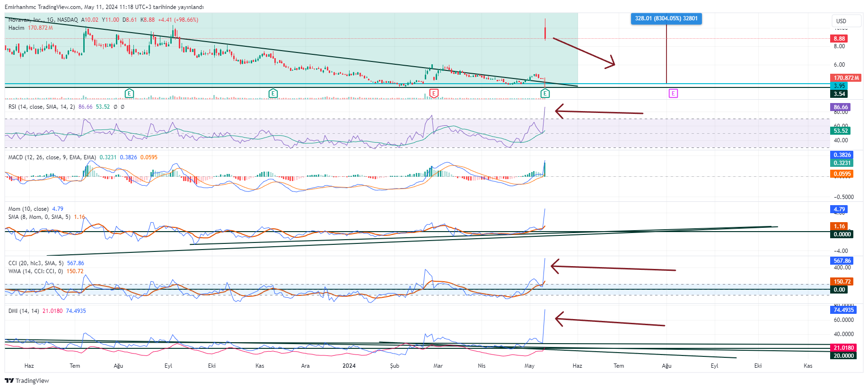The height and width of the screenshot is (389, 868).
Task: Click the May month label on time axis
Action: (x=529, y=366)
